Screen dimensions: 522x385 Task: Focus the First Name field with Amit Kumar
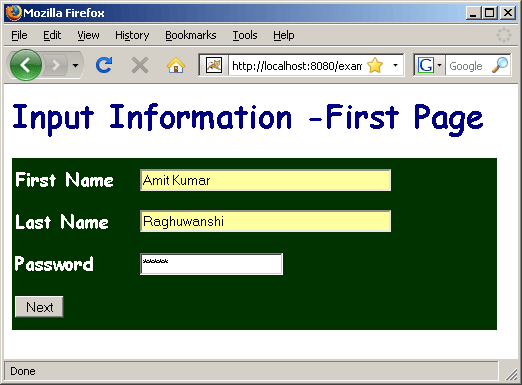click(x=265, y=180)
